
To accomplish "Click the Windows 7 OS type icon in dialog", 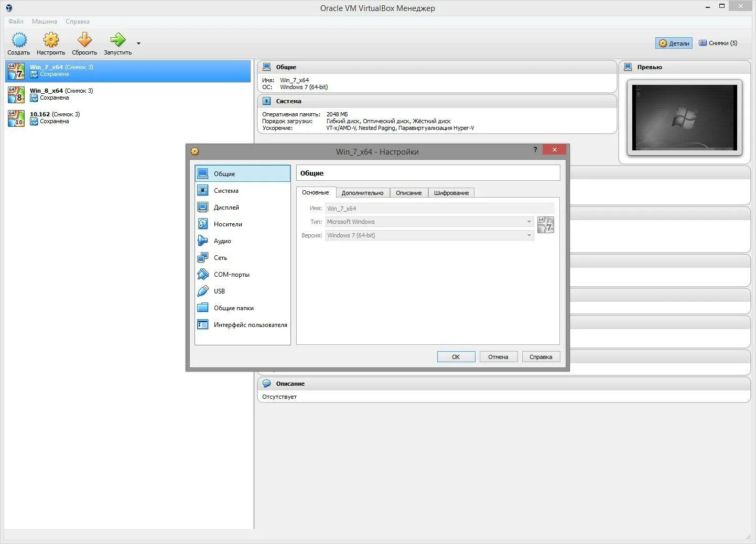I will click(x=546, y=225).
